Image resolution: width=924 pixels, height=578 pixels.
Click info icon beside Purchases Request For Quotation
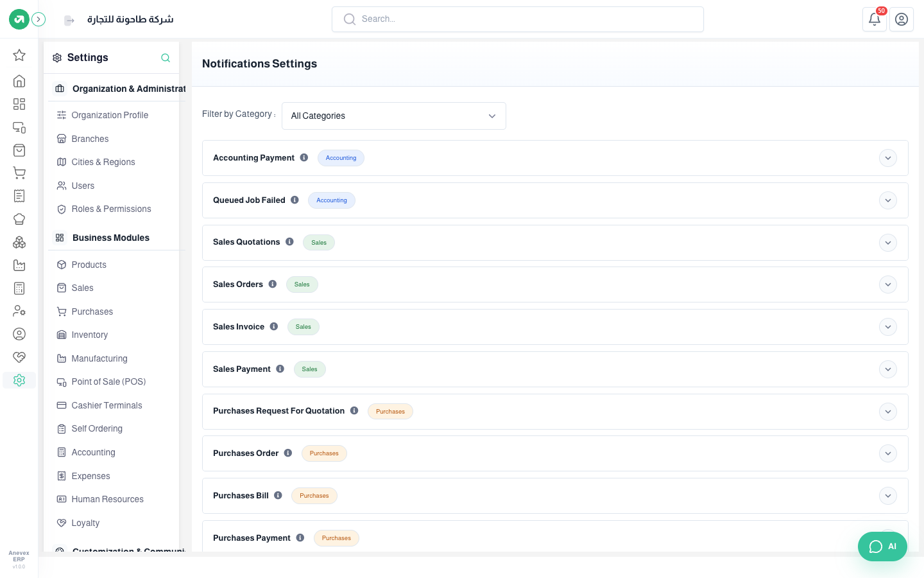pos(354,410)
